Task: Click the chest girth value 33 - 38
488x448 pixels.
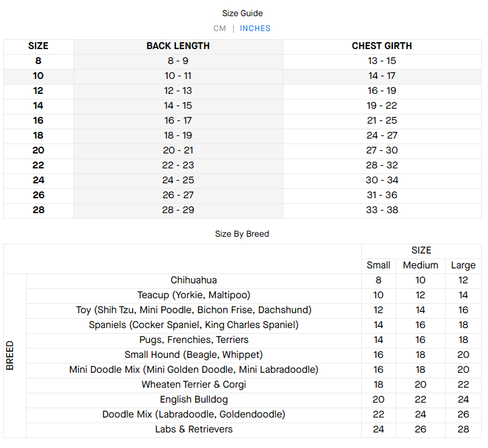Action: point(382,210)
